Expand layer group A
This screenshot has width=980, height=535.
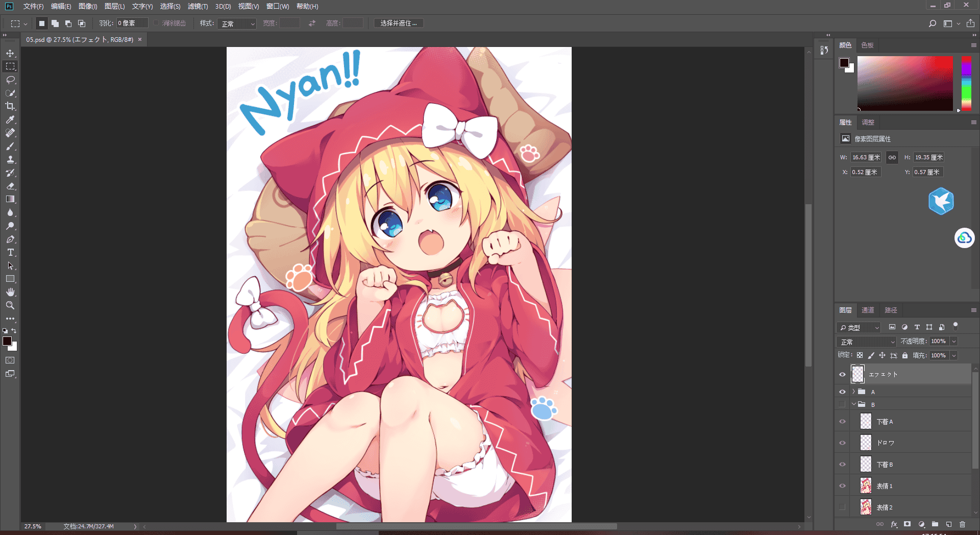(853, 392)
